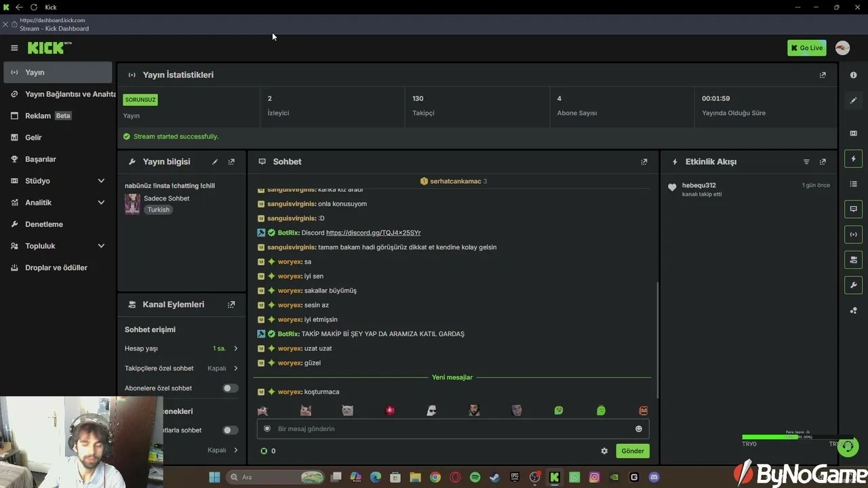
Task: Open the emoji picker in chat input
Action: coord(638,429)
